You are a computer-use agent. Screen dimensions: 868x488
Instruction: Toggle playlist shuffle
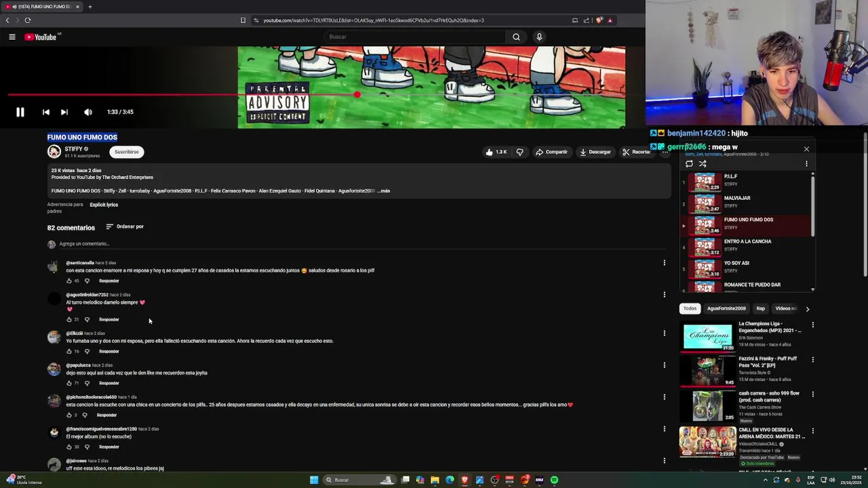tap(703, 163)
